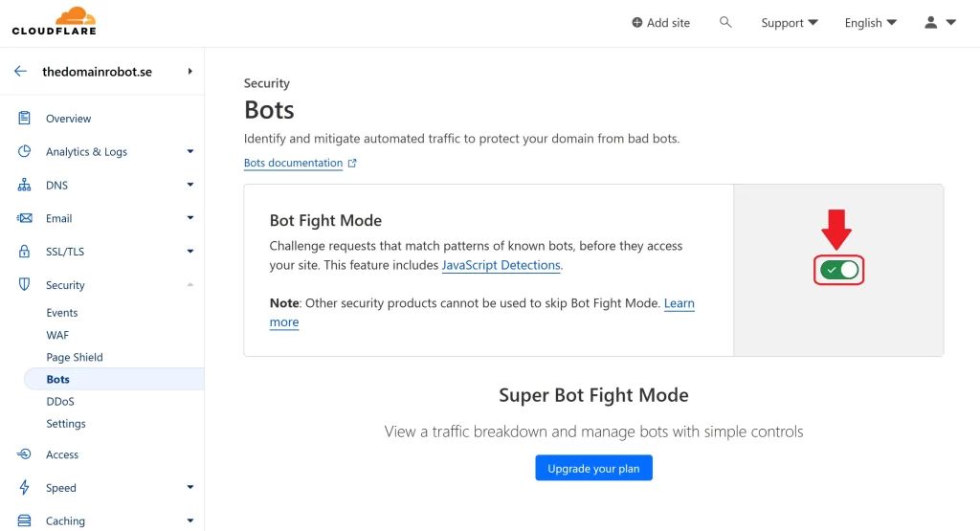The image size is (980, 531).
Task: Open the Support dropdown menu
Action: (790, 23)
